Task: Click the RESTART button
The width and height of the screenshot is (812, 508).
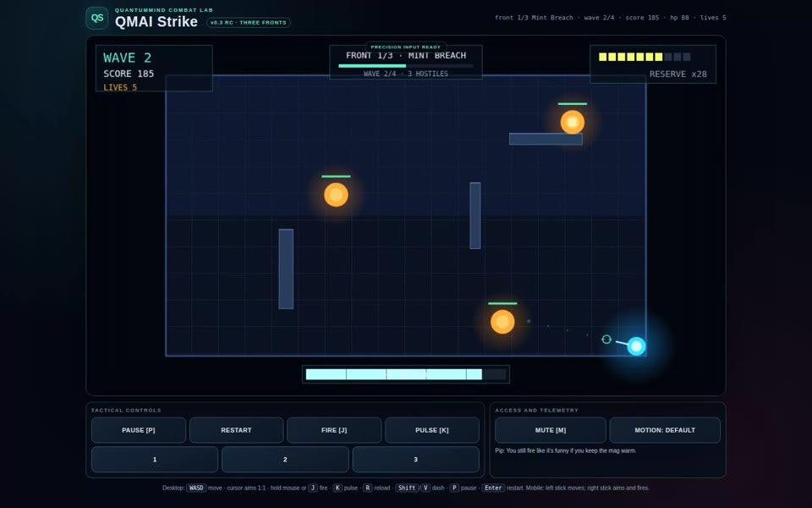Action: pos(236,430)
